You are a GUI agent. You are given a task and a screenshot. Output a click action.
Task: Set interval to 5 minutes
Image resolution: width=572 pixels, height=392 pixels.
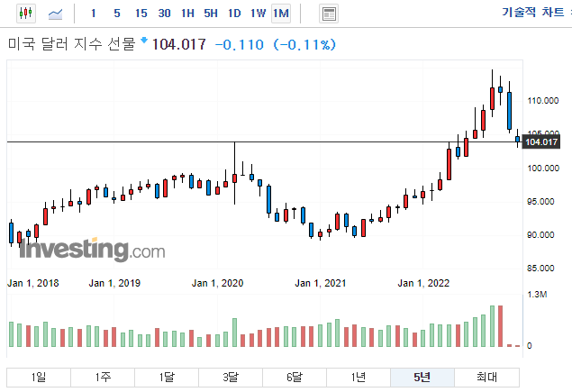click(117, 14)
